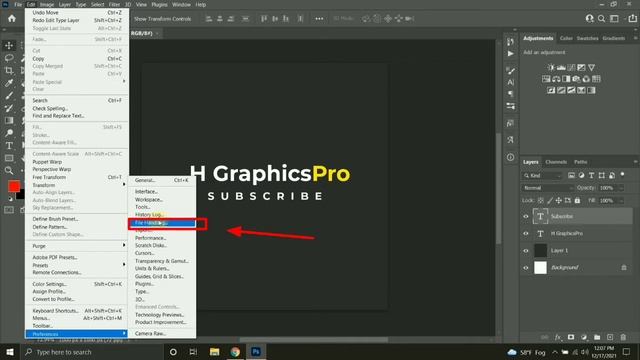640x360 pixels.
Task: Click the Background layer white thumbnail
Action: pyautogui.click(x=540, y=268)
